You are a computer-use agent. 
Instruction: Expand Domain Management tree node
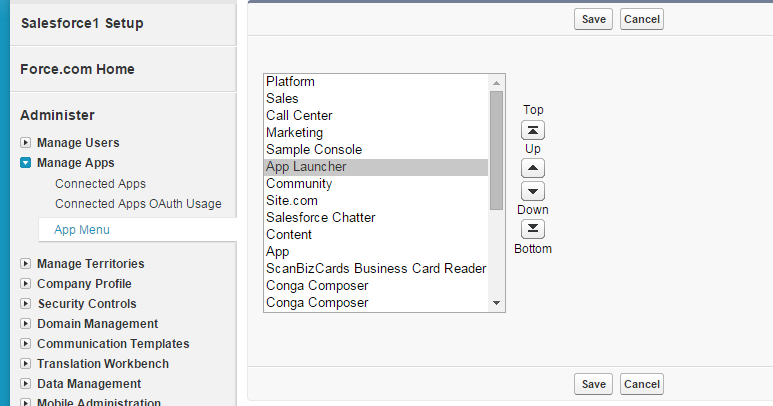tap(26, 324)
